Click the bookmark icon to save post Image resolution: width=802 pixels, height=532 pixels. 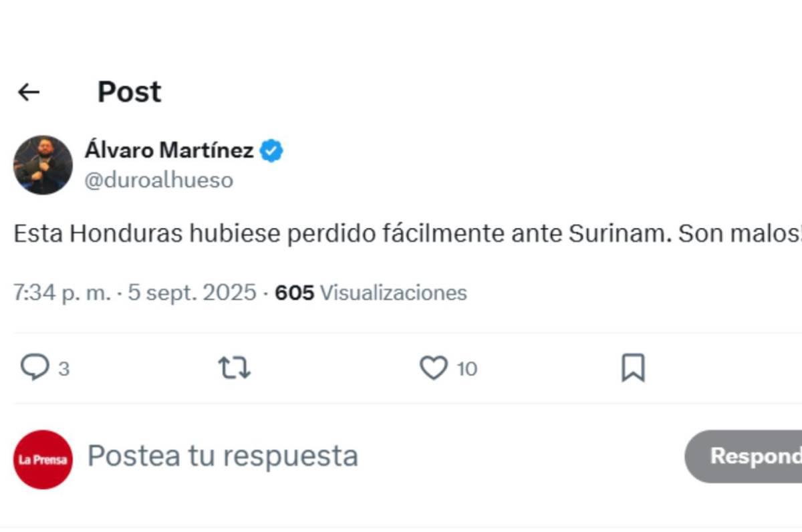coord(634,366)
